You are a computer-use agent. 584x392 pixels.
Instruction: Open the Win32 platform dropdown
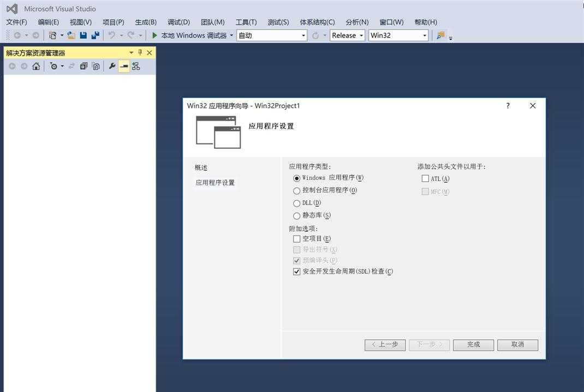pos(398,35)
